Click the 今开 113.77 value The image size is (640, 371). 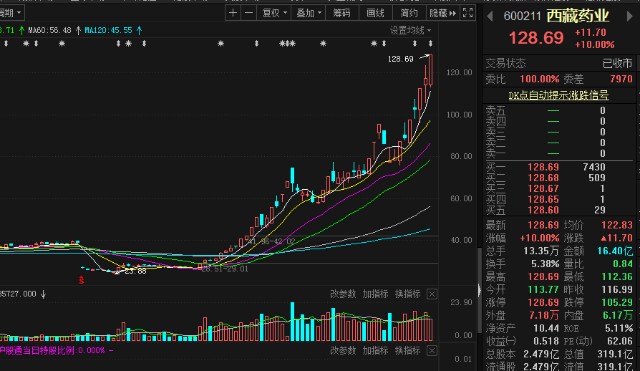[x=543, y=290]
